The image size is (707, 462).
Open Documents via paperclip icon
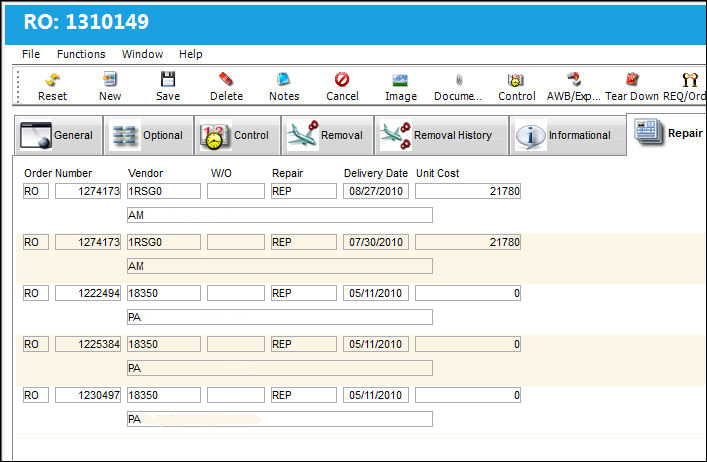point(459,80)
